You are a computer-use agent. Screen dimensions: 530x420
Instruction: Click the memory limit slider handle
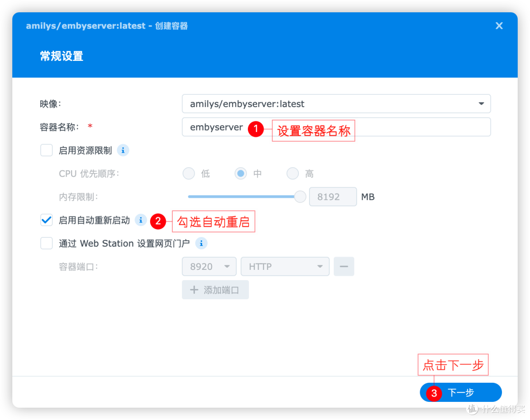pyautogui.click(x=300, y=196)
